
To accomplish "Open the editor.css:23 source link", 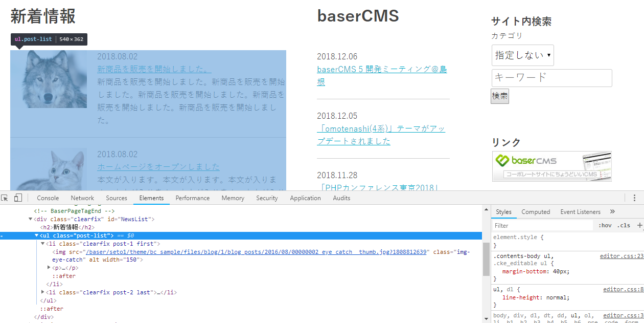I will point(622,256).
